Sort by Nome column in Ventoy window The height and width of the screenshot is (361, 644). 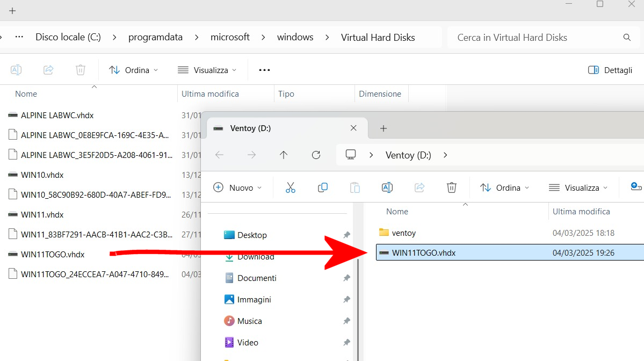point(397,212)
